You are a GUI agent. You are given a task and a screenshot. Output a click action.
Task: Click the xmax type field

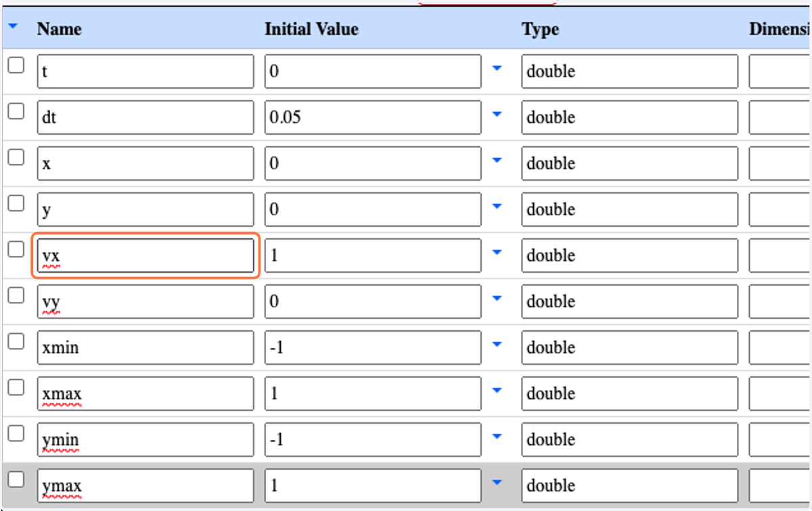pyautogui.click(x=630, y=394)
